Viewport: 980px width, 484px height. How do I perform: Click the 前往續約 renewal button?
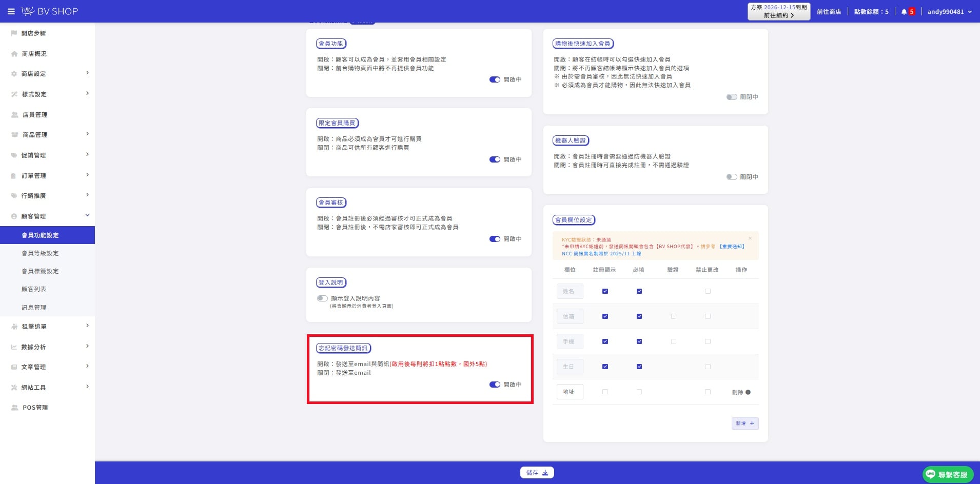779,15
